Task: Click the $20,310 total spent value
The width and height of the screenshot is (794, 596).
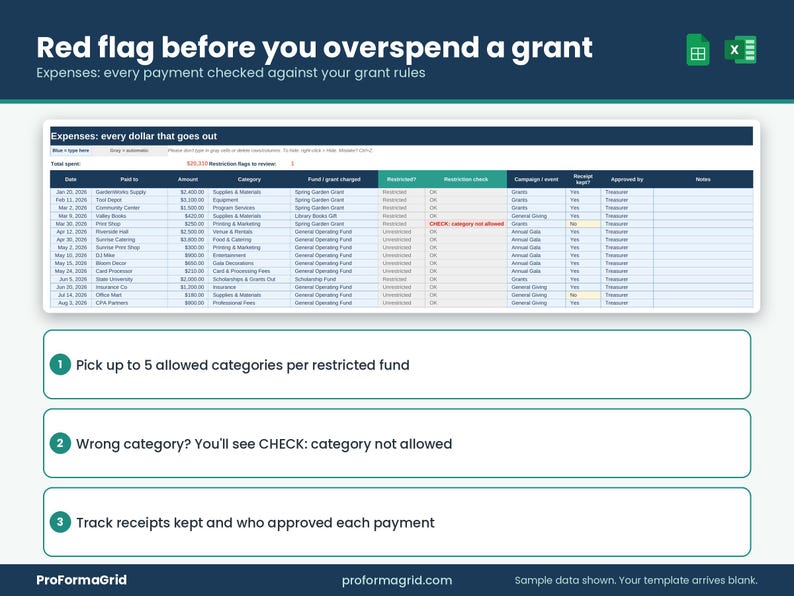Action: click(197, 164)
